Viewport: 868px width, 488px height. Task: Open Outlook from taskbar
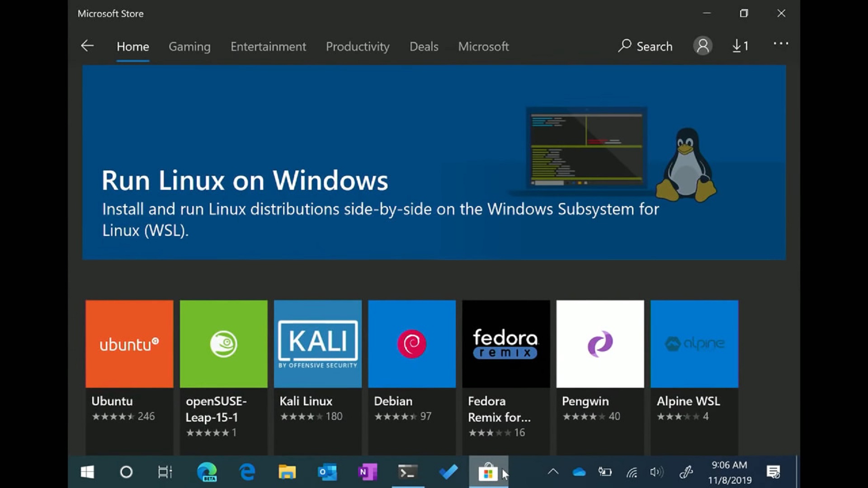[327, 472]
